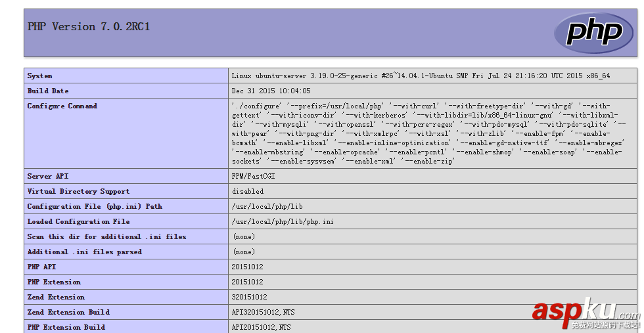
Task: Select the Virtual Directory Support label
Action: click(x=78, y=192)
